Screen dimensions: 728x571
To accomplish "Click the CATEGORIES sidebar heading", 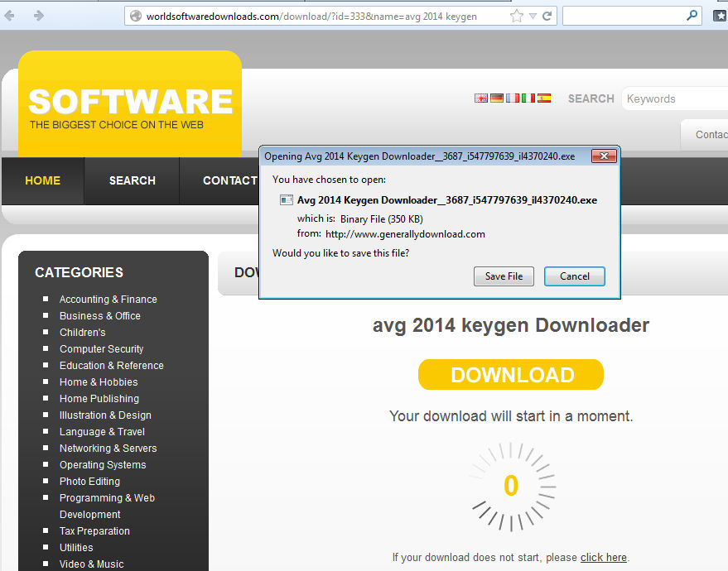I will (x=79, y=272).
